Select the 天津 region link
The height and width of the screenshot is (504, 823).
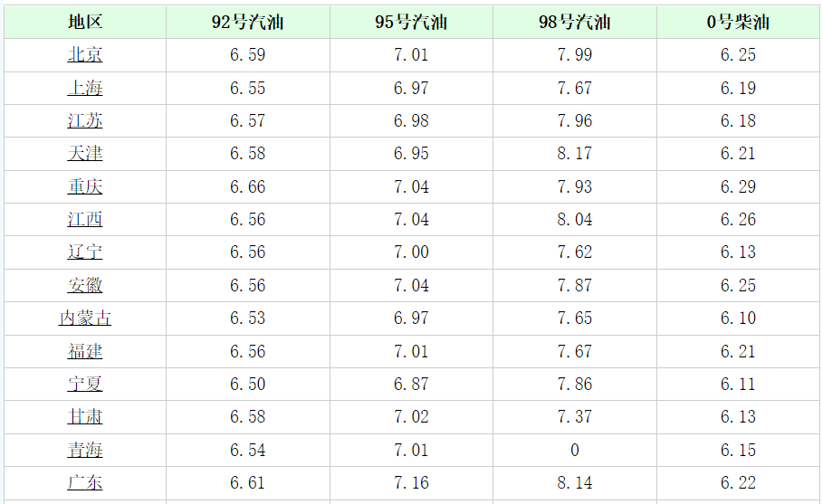[x=85, y=154]
